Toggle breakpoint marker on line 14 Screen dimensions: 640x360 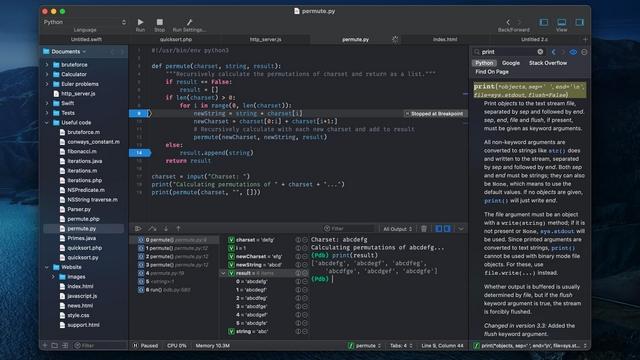[x=140, y=153]
